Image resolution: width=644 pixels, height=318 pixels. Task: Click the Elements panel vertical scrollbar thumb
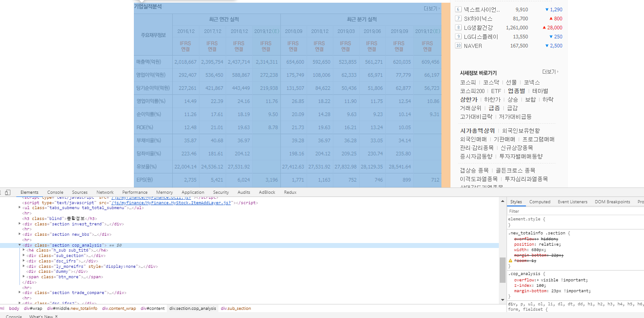pos(502,270)
